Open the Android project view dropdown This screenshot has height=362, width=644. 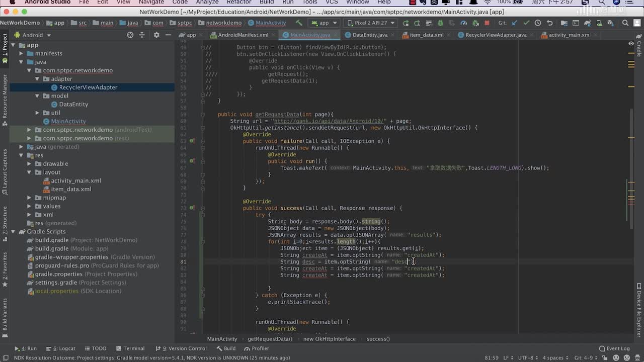[33, 35]
